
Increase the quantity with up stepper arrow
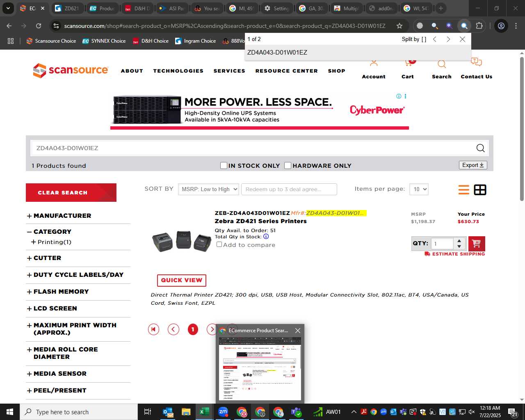pyautogui.click(x=459, y=241)
